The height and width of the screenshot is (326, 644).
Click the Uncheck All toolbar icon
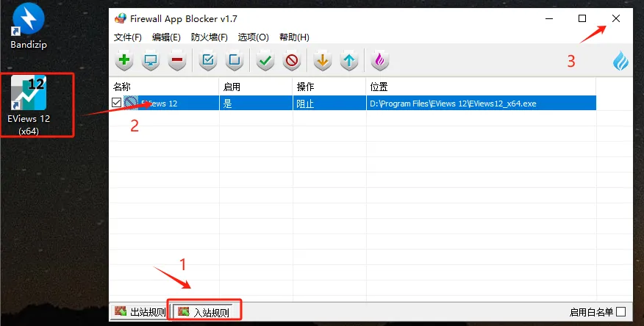point(235,60)
